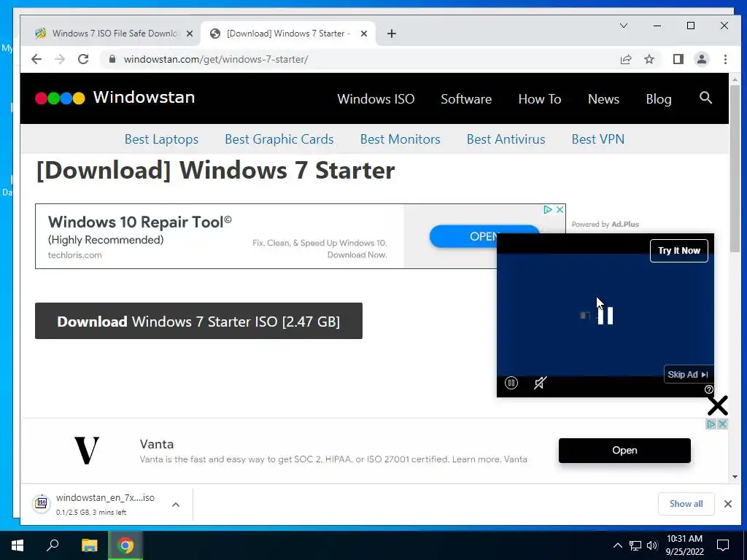Screen dimensions: 747x560
Task: Pause the video ad playback
Action: tap(511, 383)
